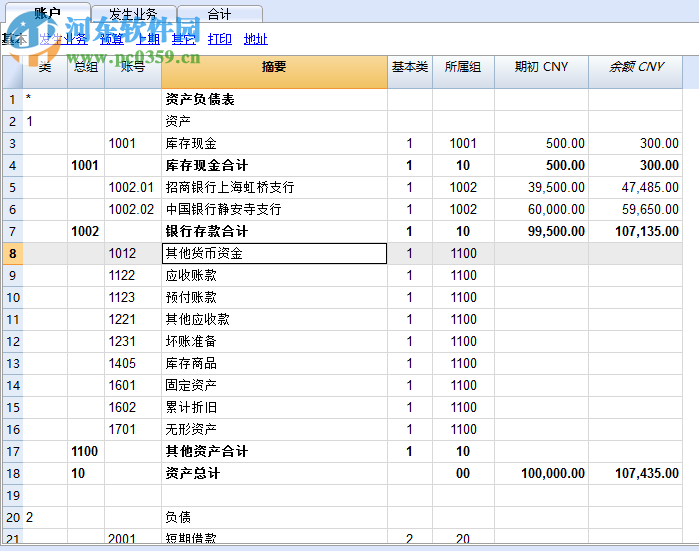This screenshot has width=699, height=551.
Task: Click the 其他资产合计 cell
Action: [274, 451]
